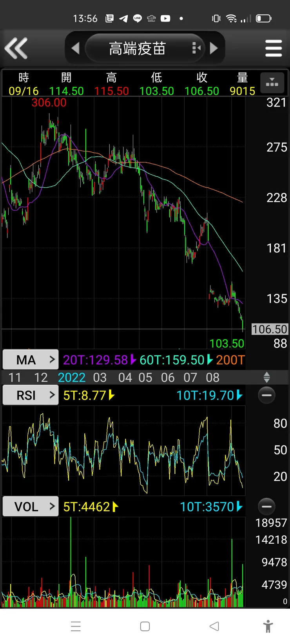Open the MA indicator selector

point(31,360)
